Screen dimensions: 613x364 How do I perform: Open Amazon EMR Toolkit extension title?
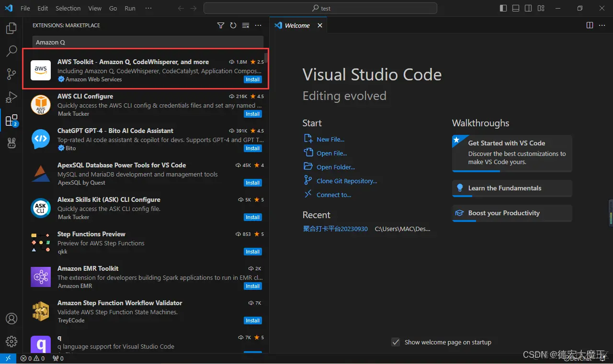[88, 268]
